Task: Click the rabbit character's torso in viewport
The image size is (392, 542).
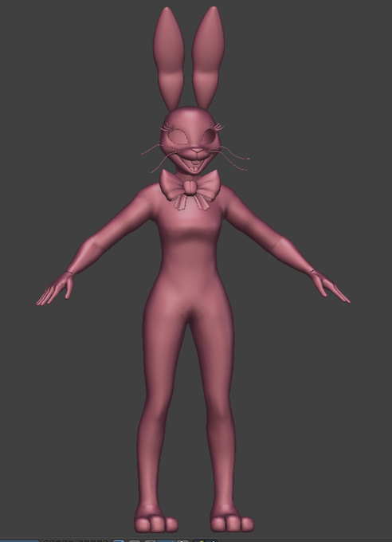Action: tap(190, 249)
